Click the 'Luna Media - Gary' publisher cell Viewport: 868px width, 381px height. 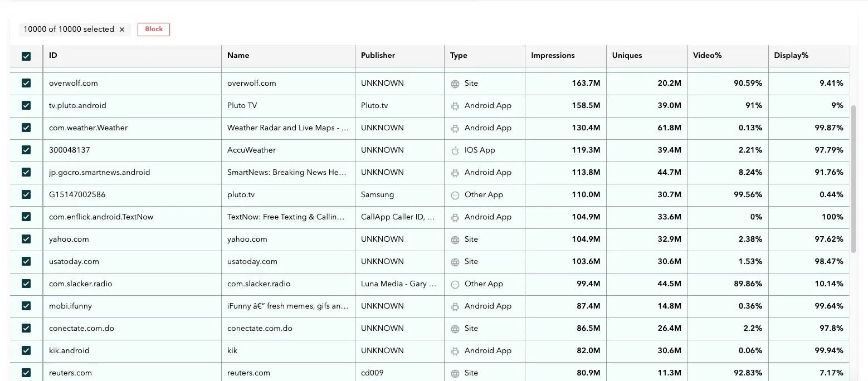point(399,284)
